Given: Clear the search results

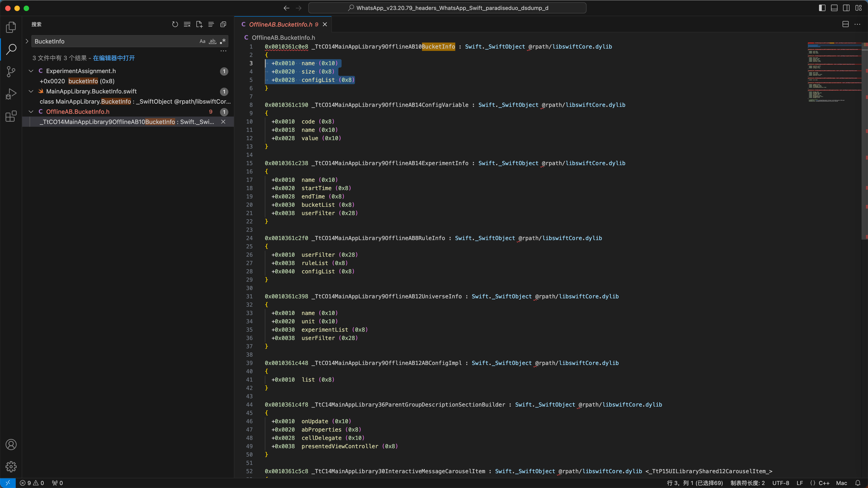Looking at the screenshot, I should (x=187, y=24).
